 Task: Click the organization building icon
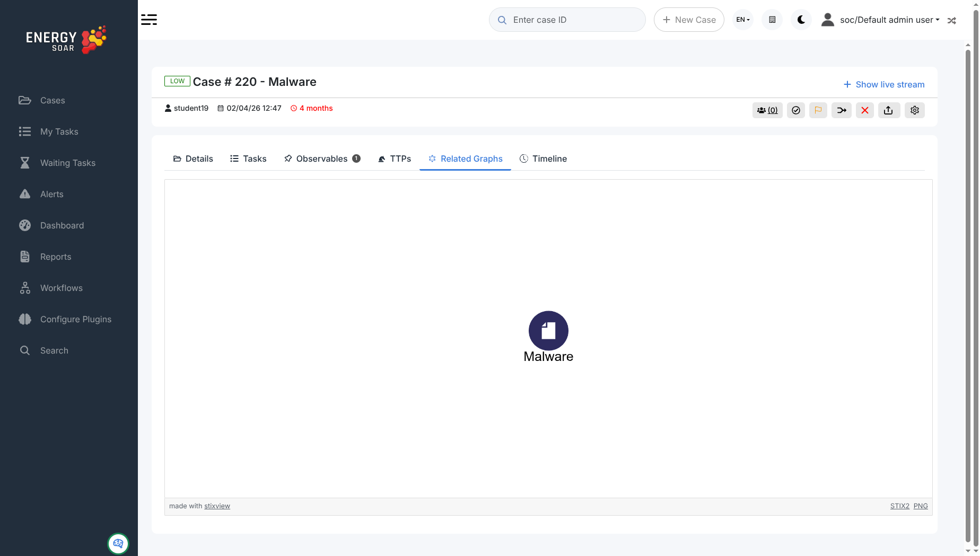pyautogui.click(x=772, y=20)
